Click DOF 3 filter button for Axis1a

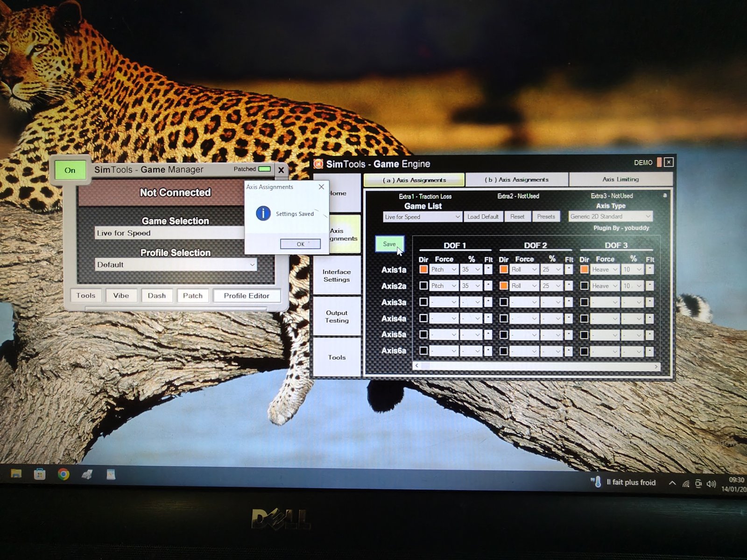pyautogui.click(x=649, y=269)
